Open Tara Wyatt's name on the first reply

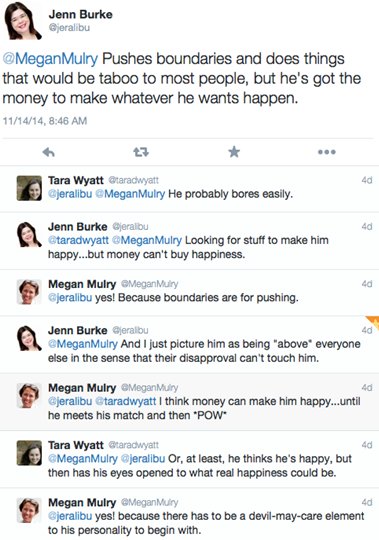[76, 180]
